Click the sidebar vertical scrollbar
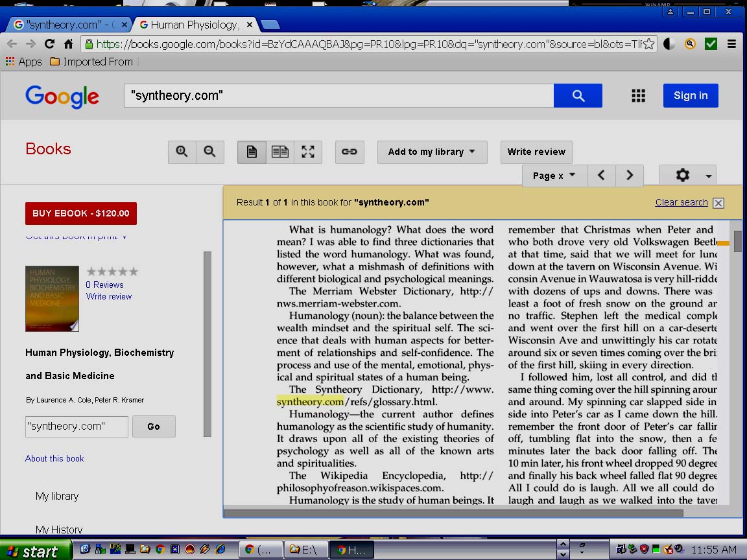747x560 pixels. pos(207,344)
